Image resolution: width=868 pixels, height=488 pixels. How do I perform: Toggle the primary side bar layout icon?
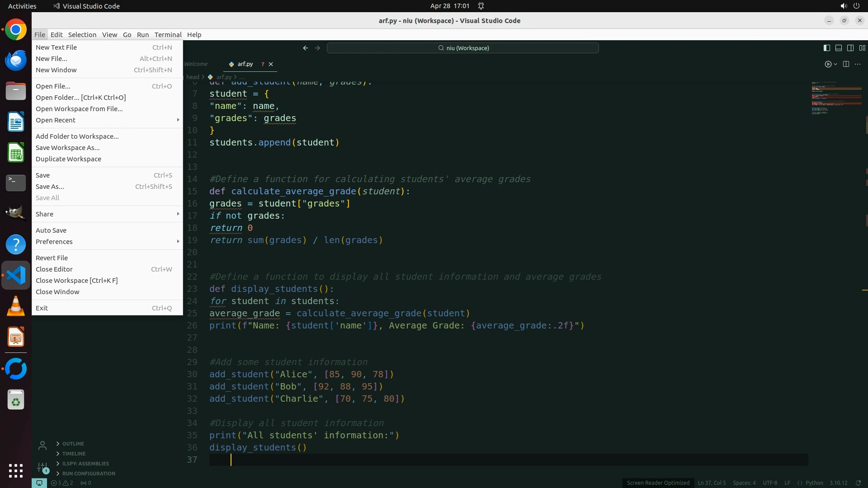tap(826, 48)
